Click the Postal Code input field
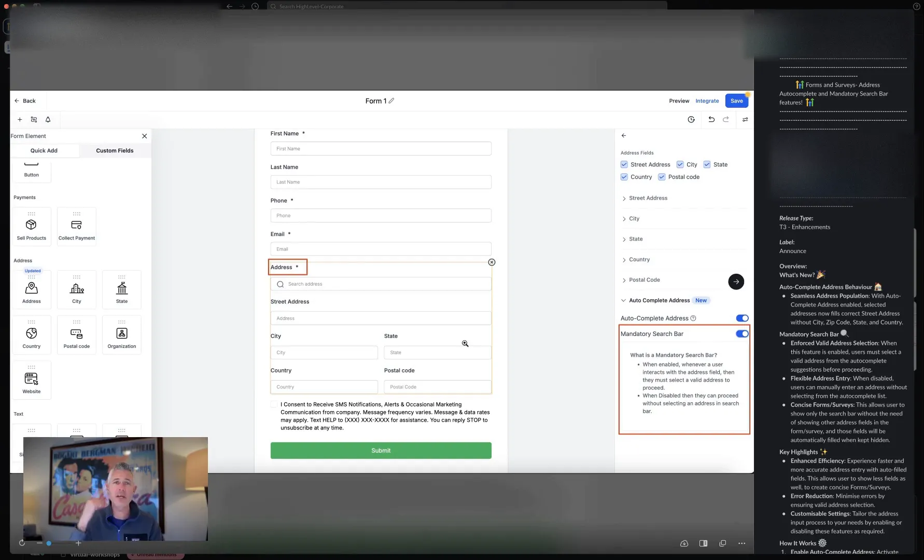This screenshot has width=924, height=560. (438, 387)
